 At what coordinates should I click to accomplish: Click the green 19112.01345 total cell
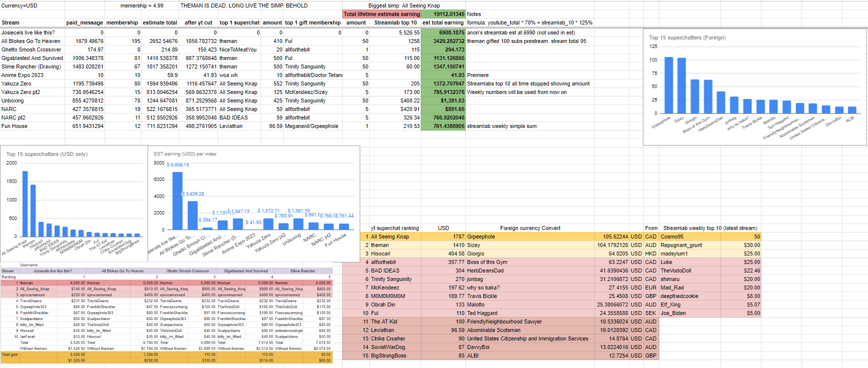click(443, 14)
